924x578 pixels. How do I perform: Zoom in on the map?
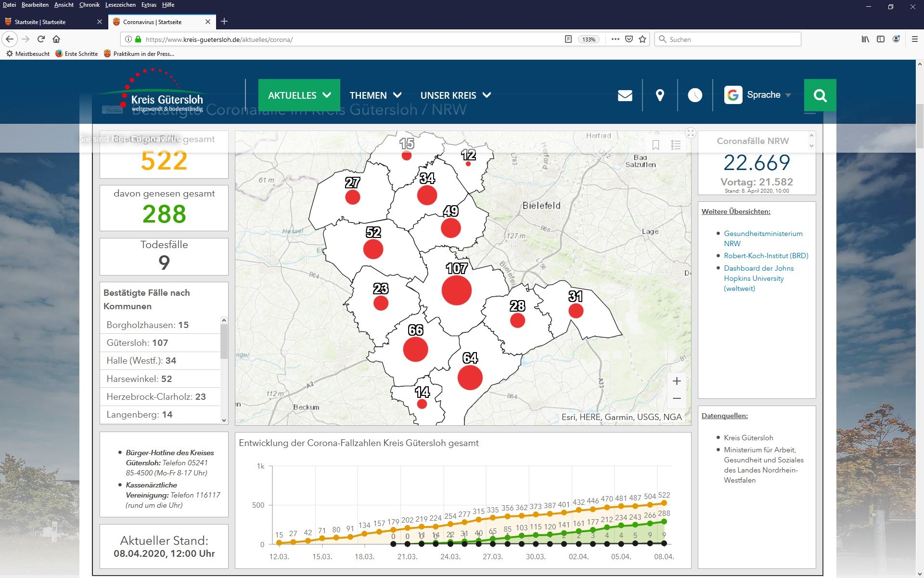click(677, 381)
